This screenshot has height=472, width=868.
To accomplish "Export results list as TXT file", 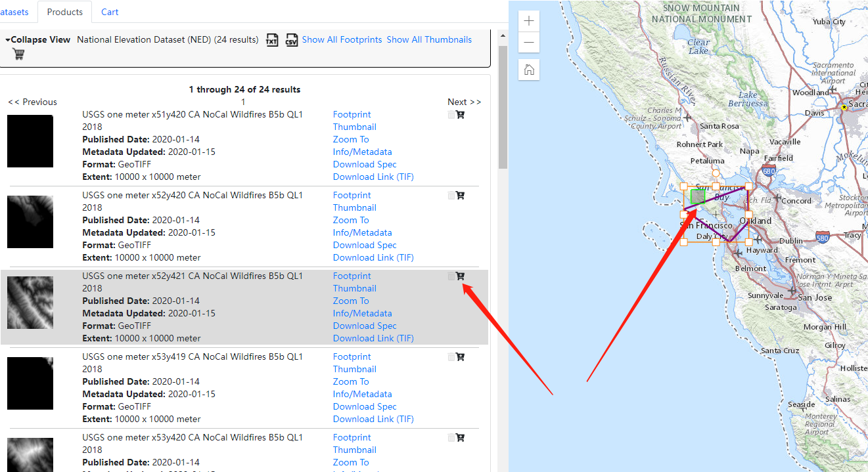I will [272, 40].
